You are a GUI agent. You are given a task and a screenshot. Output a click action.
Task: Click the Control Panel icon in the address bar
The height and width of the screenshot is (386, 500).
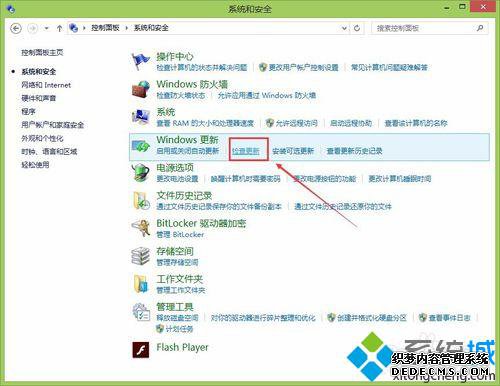(x=73, y=28)
